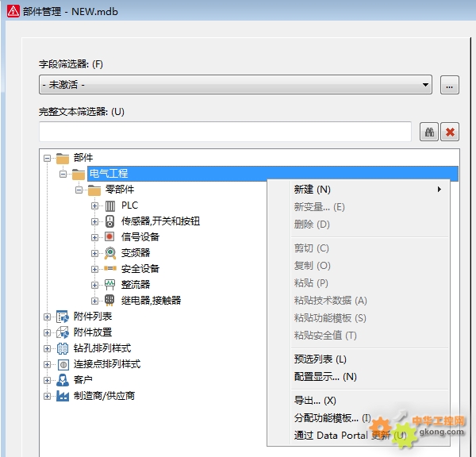Collapse the 电气工程 node
This screenshot has height=457, width=476.
63,175
